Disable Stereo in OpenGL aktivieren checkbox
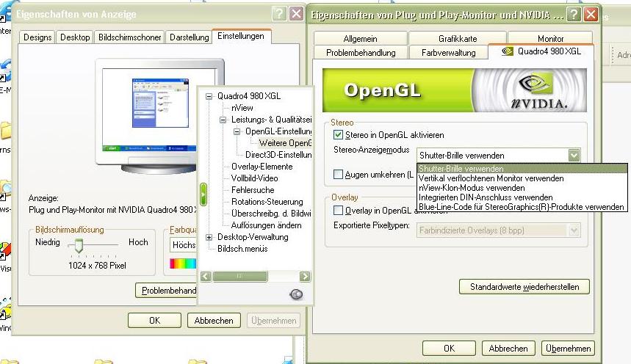Viewport: 631px width, 364px height. click(x=338, y=135)
